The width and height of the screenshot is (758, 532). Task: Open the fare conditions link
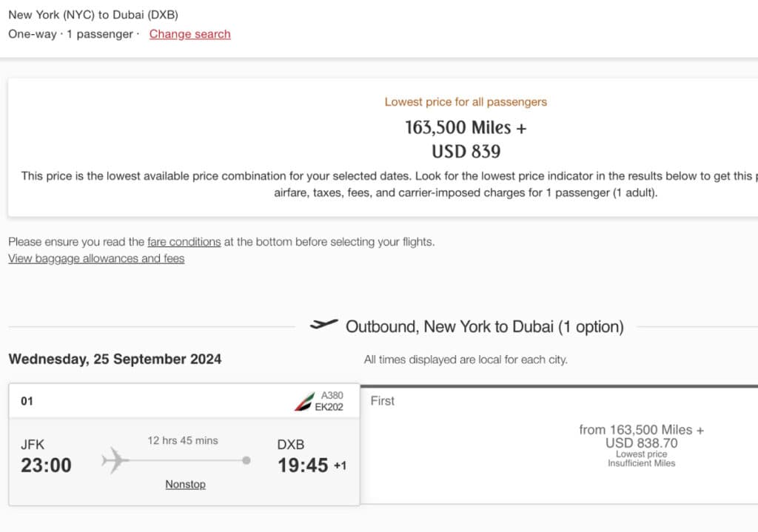[x=184, y=242]
